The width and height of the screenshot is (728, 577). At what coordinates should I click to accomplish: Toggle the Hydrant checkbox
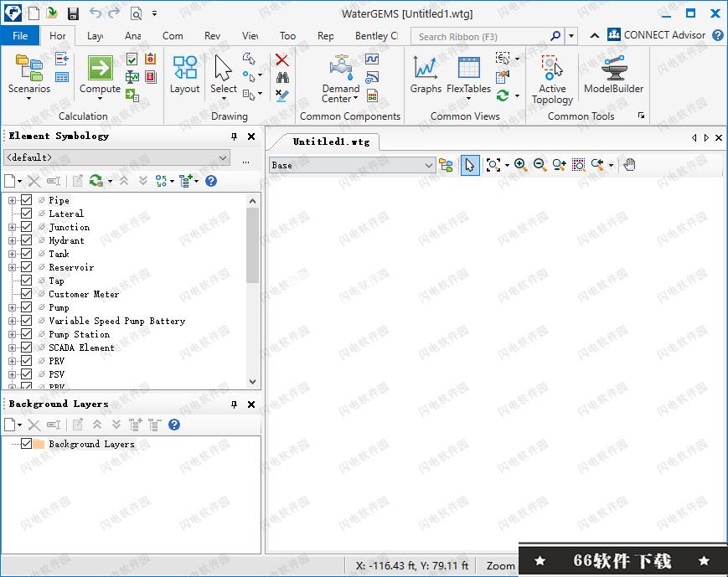coord(27,240)
